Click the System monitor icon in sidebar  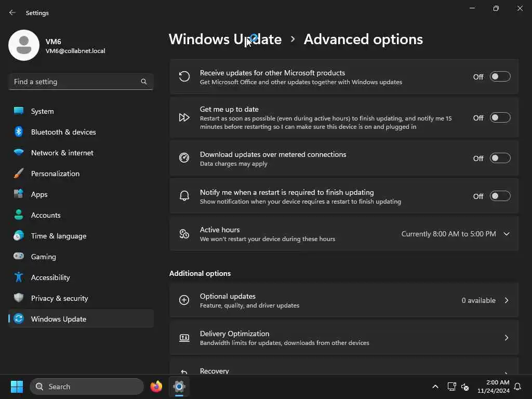[x=19, y=111]
